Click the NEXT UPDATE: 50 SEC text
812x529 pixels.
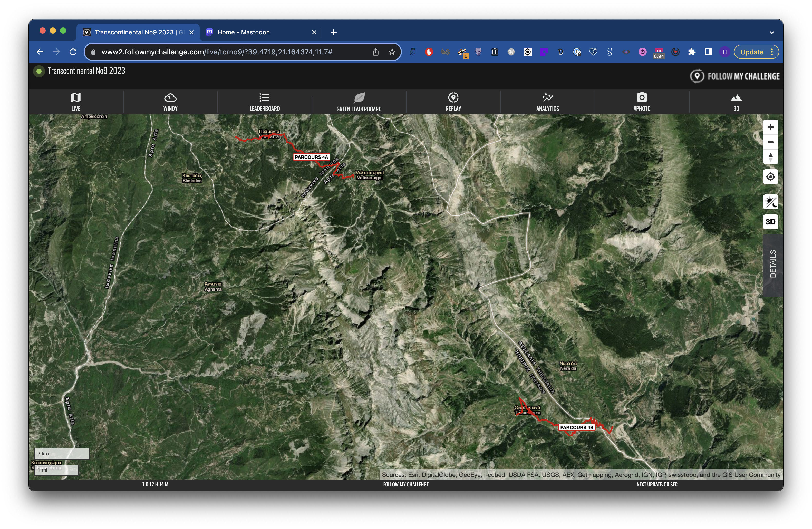(x=657, y=484)
